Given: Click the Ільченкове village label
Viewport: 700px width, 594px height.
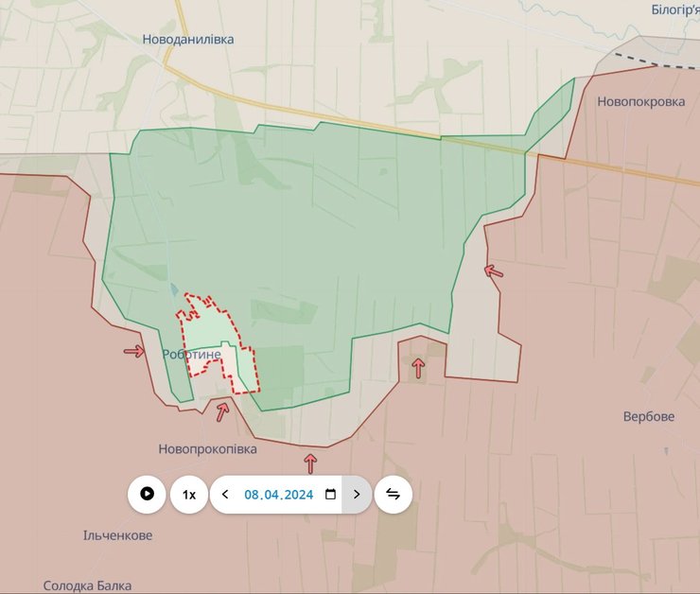Looking at the screenshot, I should click(x=117, y=535).
